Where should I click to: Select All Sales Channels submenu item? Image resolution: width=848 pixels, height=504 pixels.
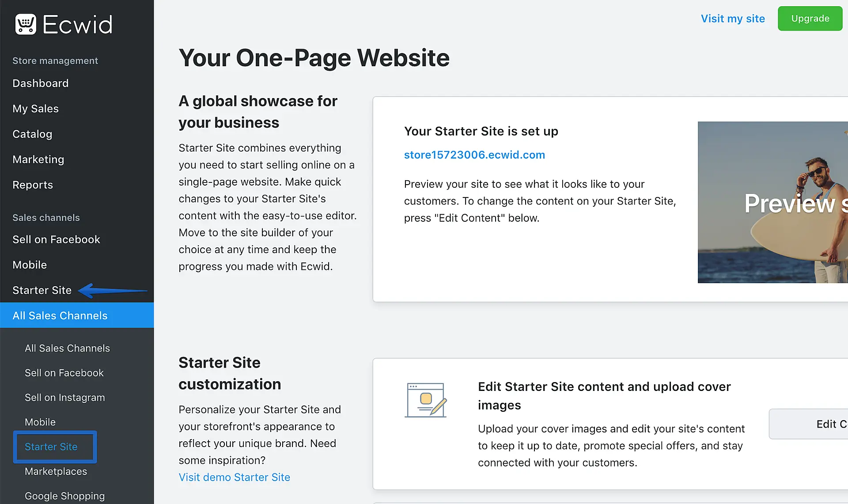(67, 348)
